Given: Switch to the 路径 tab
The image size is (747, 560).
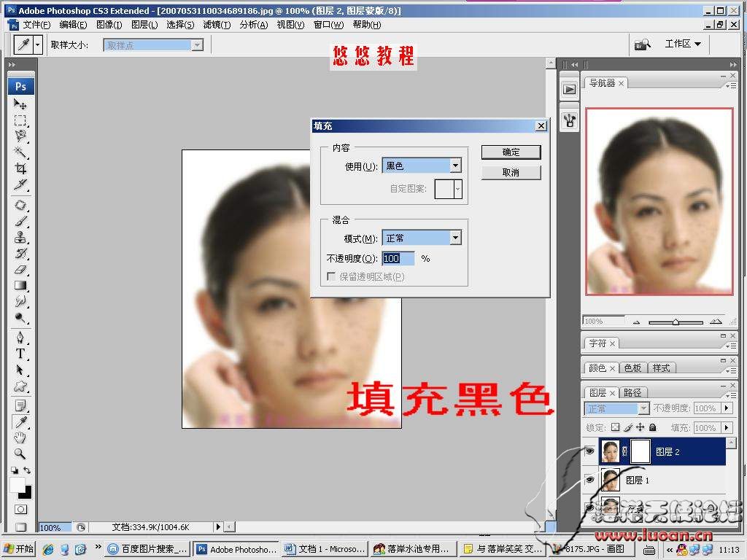Looking at the screenshot, I should (632, 393).
